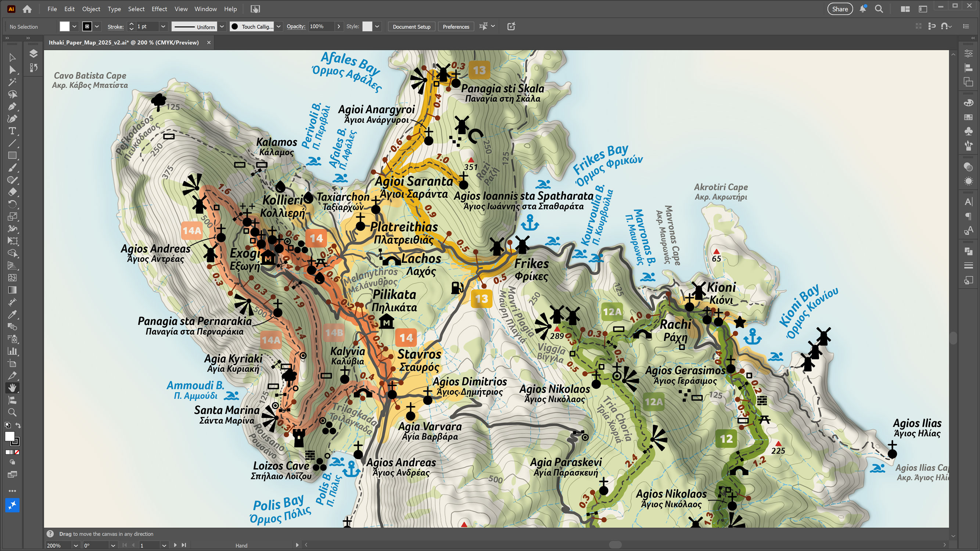The width and height of the screenshot is (980, 551).
Task: Open the Character panel icon
Action: (968, 202)
